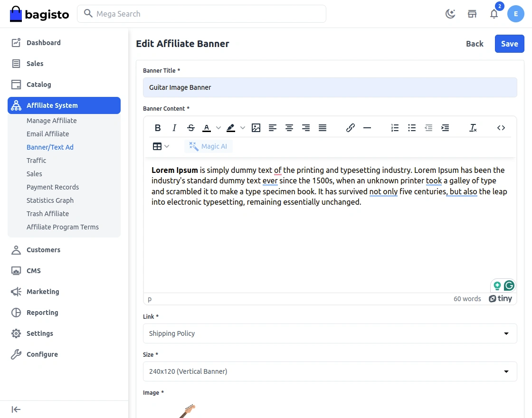
Task: Save the affiliate banner
Action: 509,44
